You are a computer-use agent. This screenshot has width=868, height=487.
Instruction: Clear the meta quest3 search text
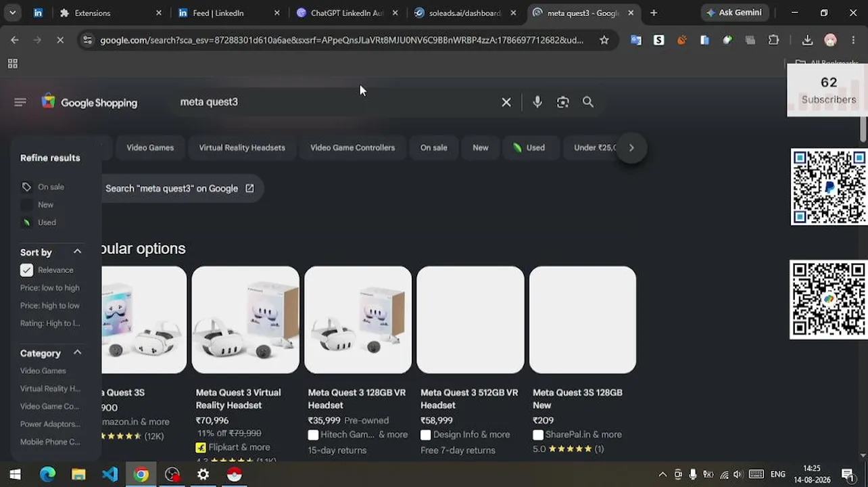(x=506, y=102)
